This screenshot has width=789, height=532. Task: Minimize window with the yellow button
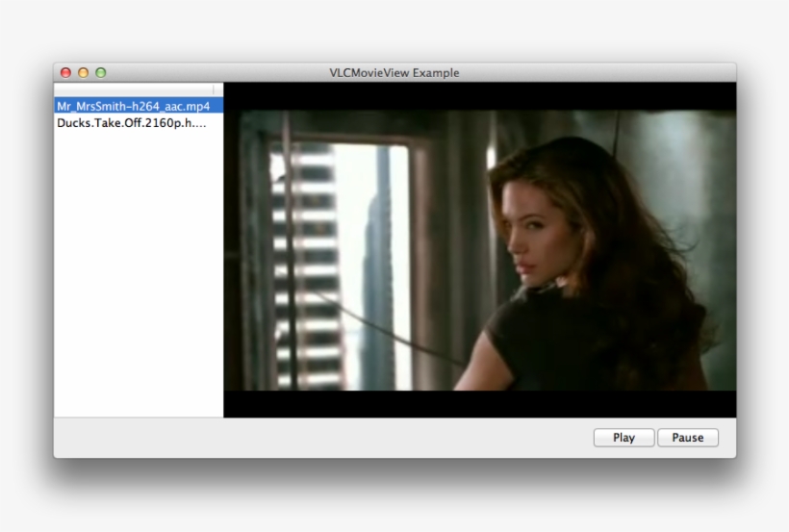[83, 72]
